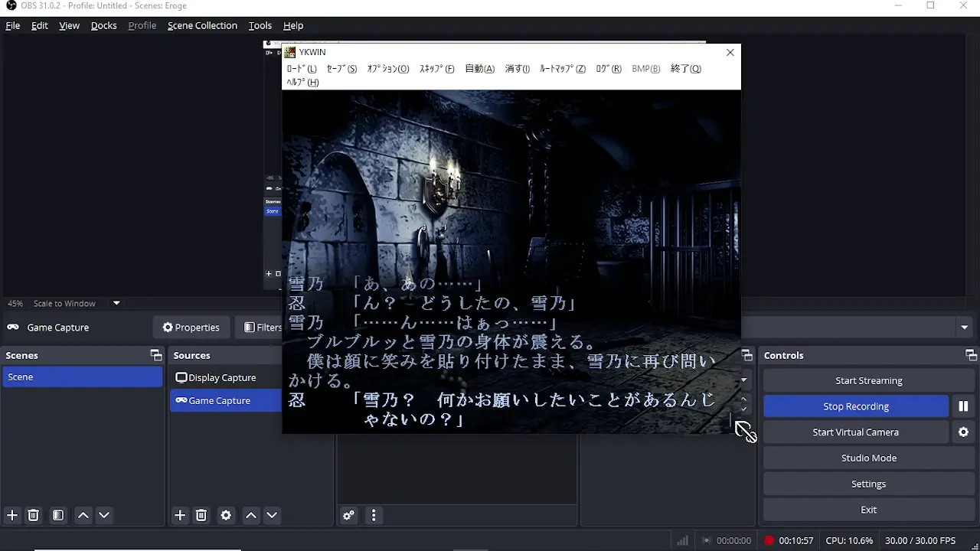Open the Tools menu
This screenshot has height=551, width=980.
[260, 25]
